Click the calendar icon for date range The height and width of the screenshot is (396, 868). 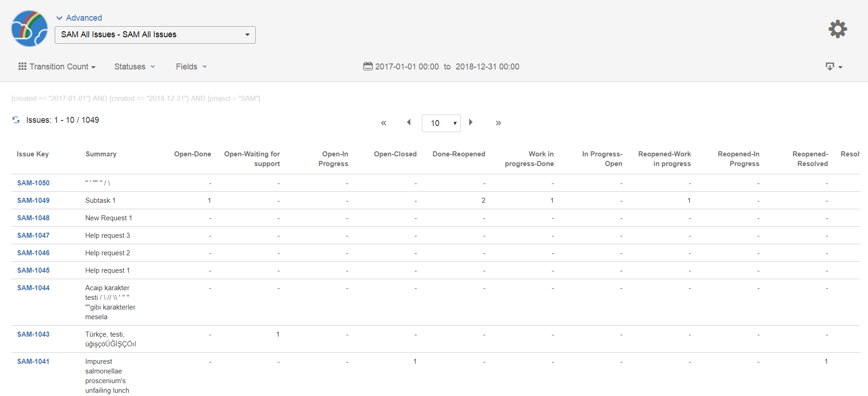click(x=368, y=66)
